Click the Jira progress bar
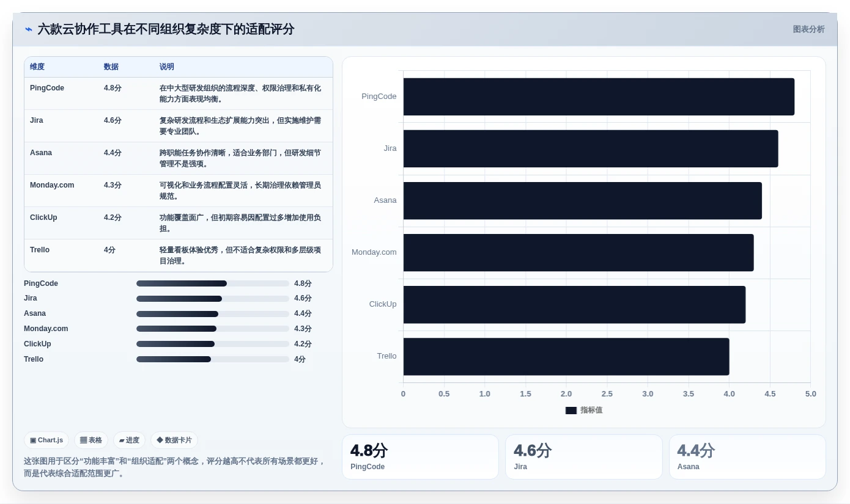The height and width of the screenshot is (504, 850). (213, 299)
